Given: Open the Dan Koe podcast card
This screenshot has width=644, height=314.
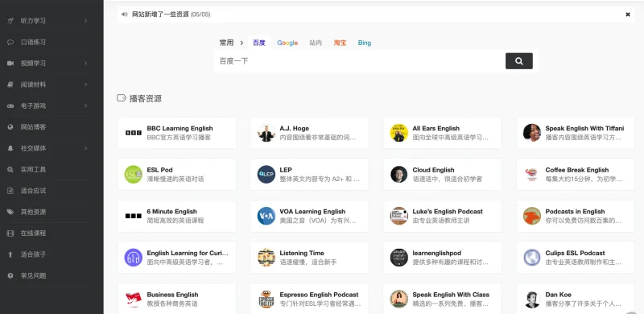Looking at the screenshot, I should (x=576, y=299).
